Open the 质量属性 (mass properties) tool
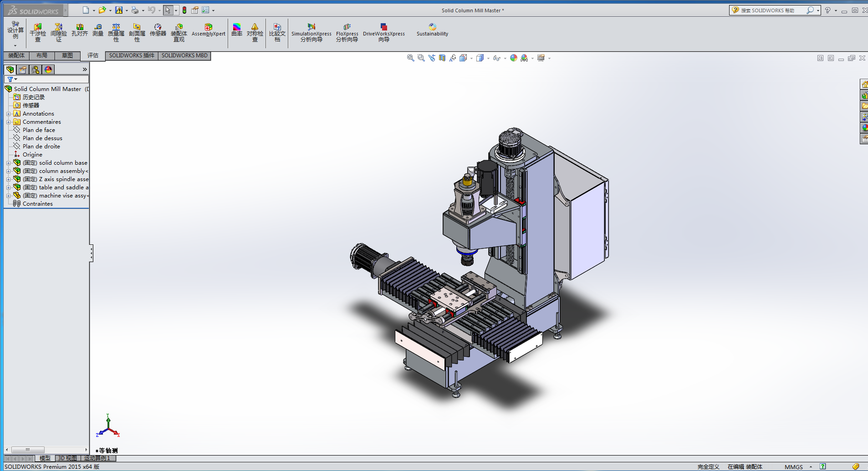The width and height of the screenshot is (868, 471). pyautogui.click(x=116, y=32)
